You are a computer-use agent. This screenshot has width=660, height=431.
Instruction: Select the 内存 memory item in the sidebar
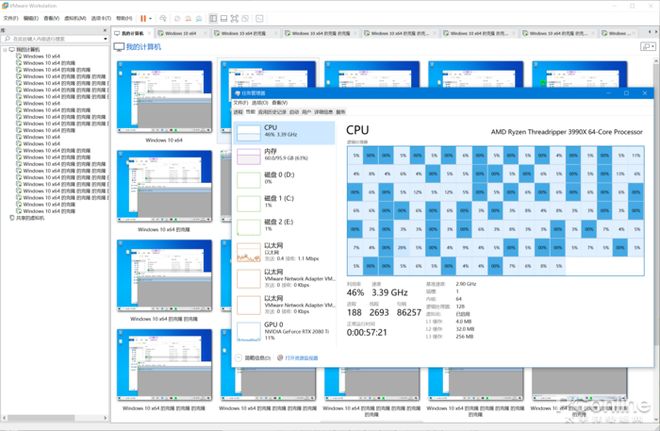[285, 156]
